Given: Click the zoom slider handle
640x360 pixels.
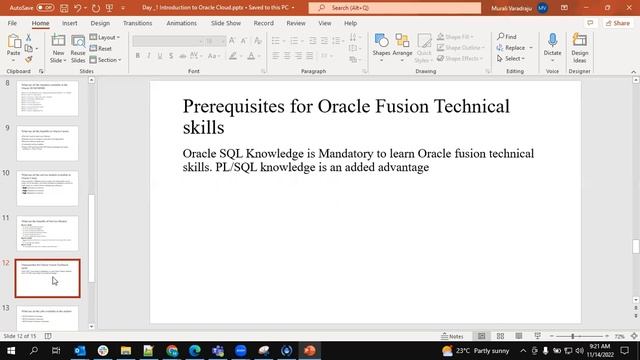Looking at the screenshot, I should pyautogui.click(x=573, y=336).
